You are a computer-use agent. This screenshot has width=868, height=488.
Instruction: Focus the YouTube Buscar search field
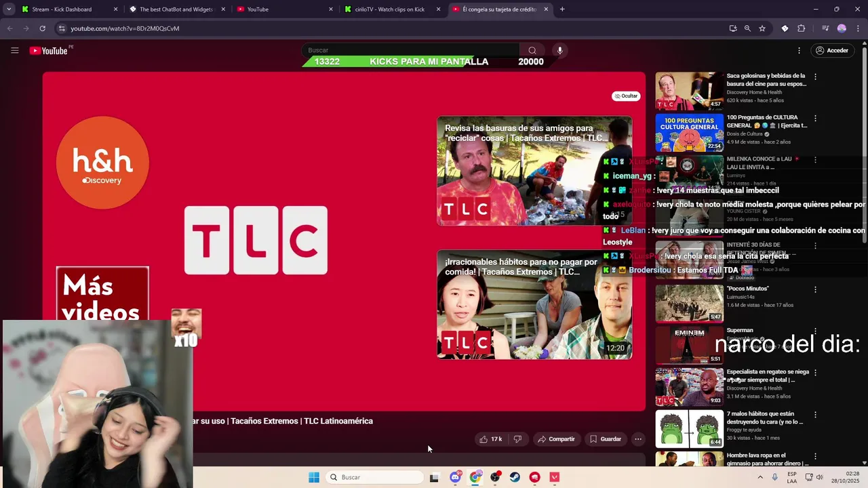click(x=411, y=50)
